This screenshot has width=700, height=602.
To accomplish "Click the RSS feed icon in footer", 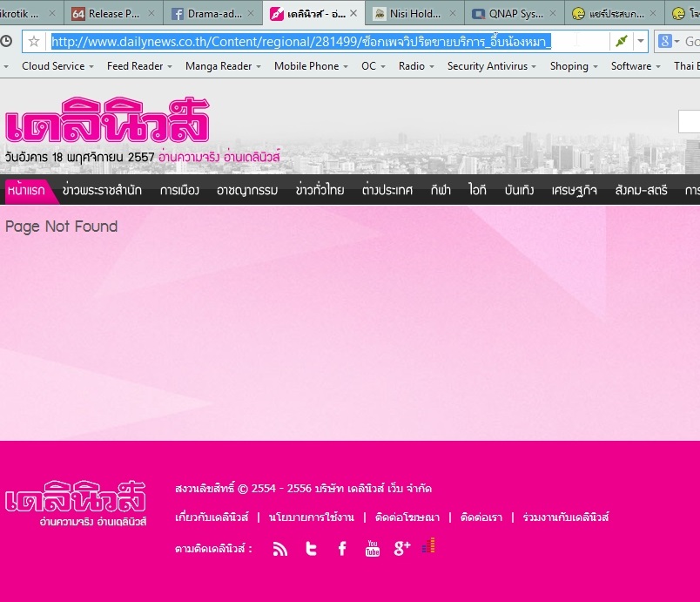I will click(279, 548).
